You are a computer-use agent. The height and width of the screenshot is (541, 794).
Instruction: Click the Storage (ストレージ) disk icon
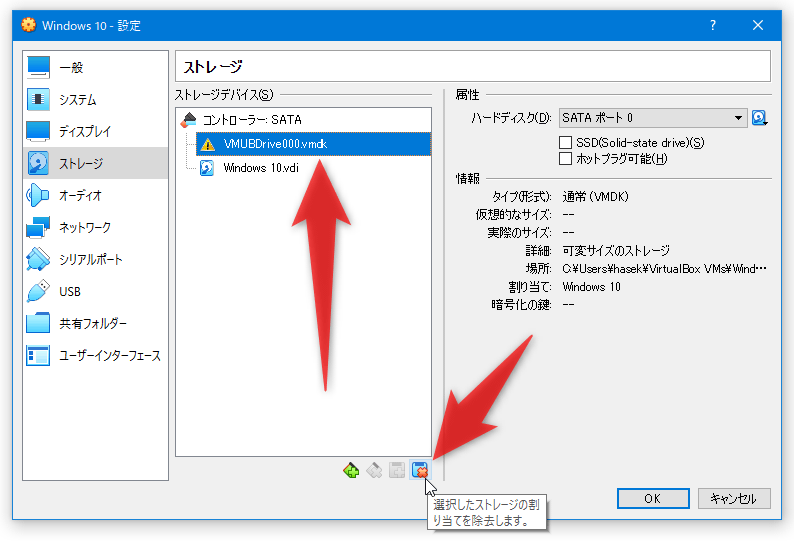(38, 163)
